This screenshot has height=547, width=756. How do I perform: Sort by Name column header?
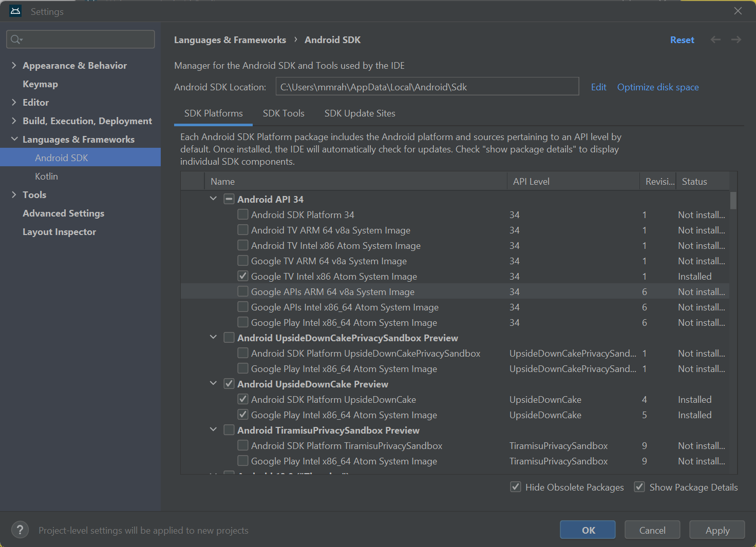tap(355, 182)
